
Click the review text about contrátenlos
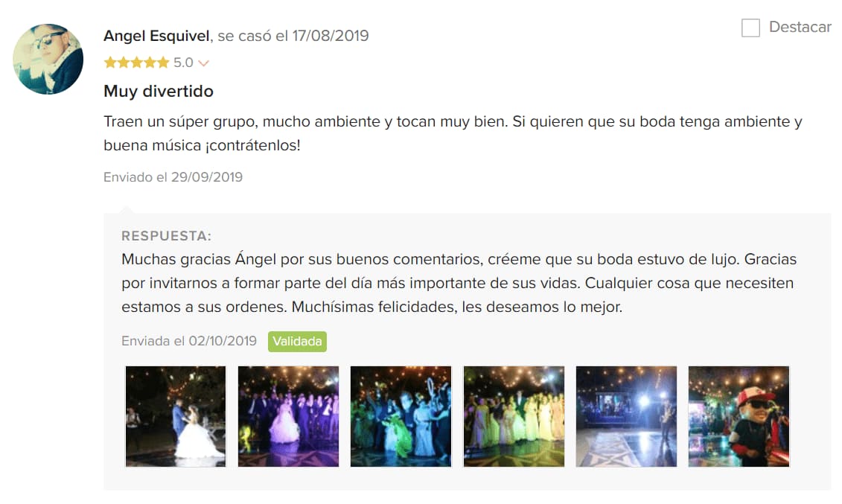coord(453,133)
